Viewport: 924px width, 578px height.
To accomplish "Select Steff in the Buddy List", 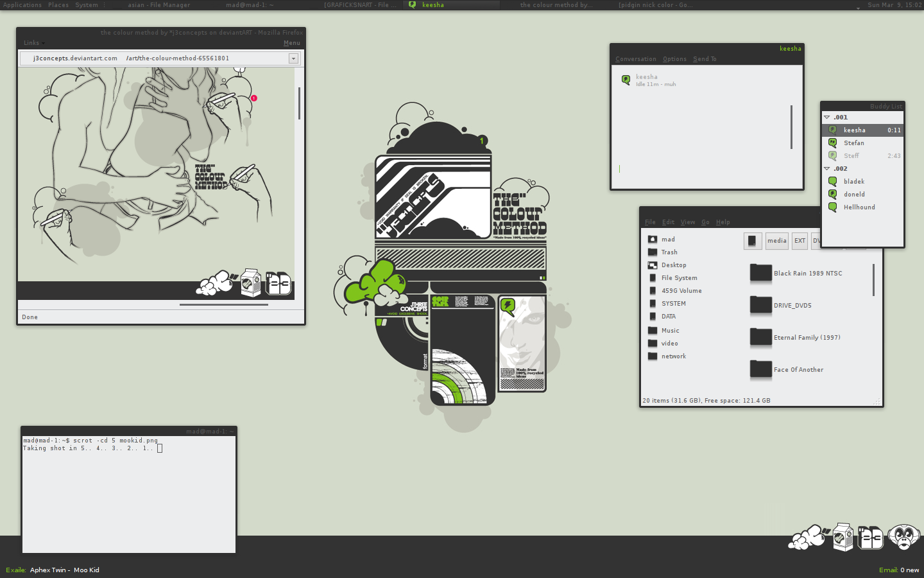I will pos(862,156).
